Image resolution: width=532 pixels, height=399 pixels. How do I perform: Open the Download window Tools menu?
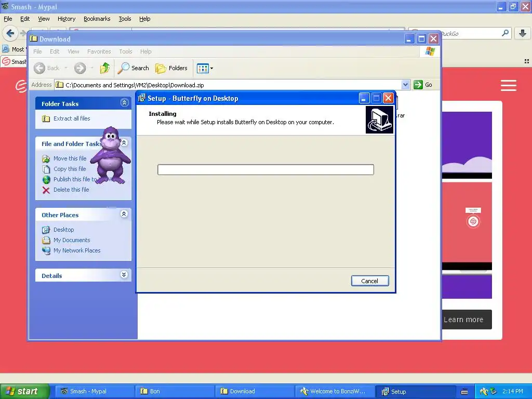126,51
